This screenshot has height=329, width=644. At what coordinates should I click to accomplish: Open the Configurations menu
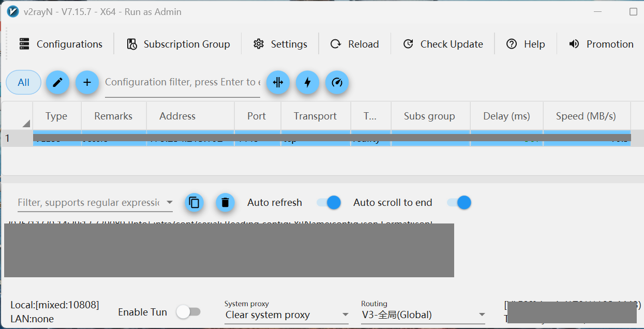[x=61, y=44]
